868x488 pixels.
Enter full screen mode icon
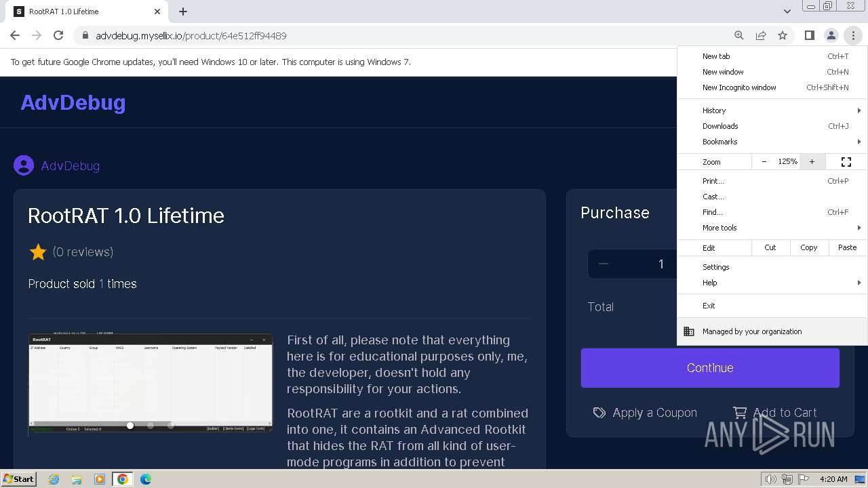(x=846, y=162)
